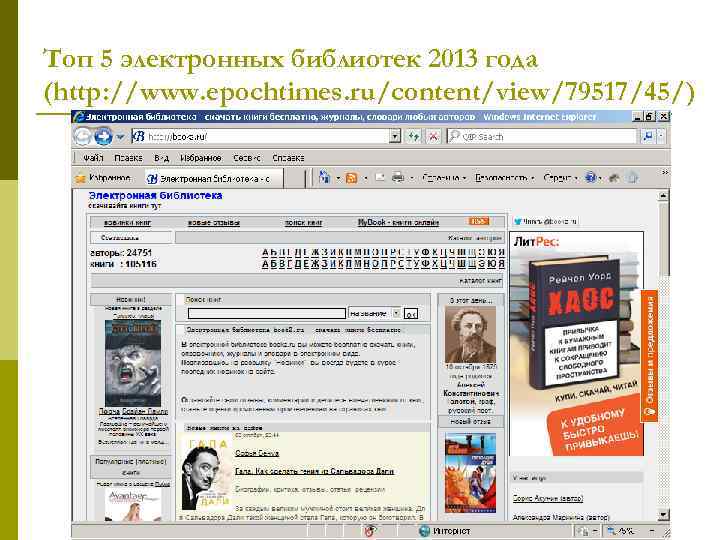Click the page scrollbar down arrow
This screenshot has width=720, height=540.
663,515
